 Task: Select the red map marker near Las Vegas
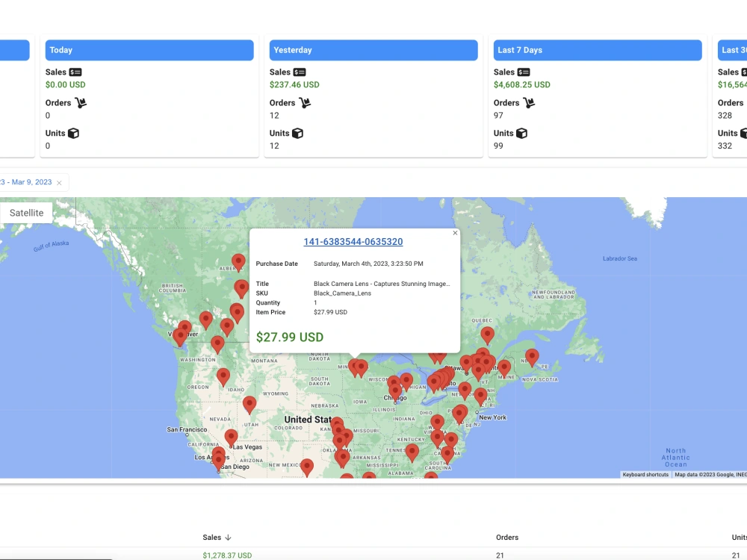click(231, 437)
